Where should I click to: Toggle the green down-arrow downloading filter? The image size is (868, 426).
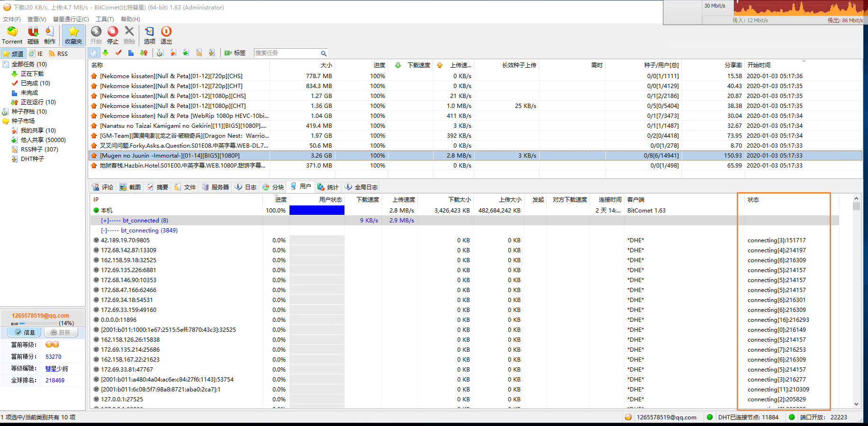(106, 53)
